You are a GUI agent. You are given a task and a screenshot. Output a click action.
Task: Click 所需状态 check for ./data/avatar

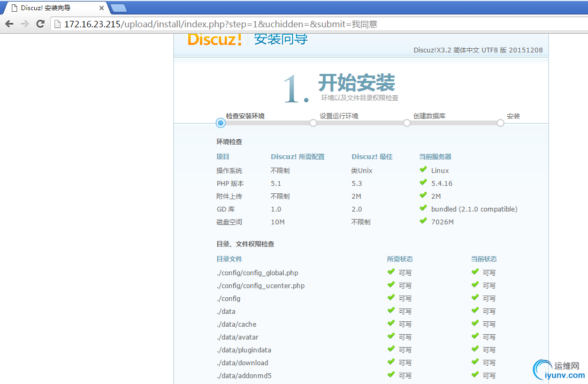point(391,336)
